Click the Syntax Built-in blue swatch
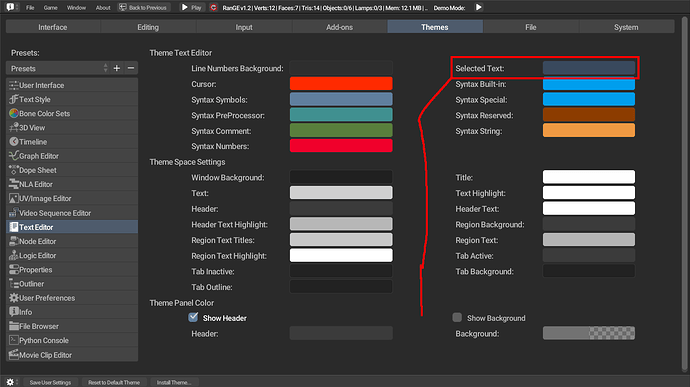This screenshot has height=387, width=690. coord(589,84)
